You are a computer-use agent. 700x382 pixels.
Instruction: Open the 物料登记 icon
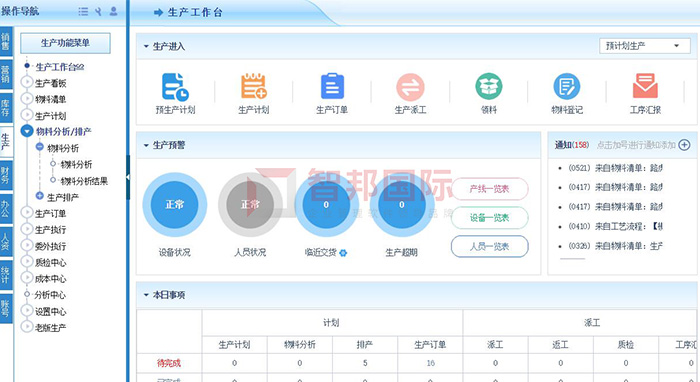(567, 86)
